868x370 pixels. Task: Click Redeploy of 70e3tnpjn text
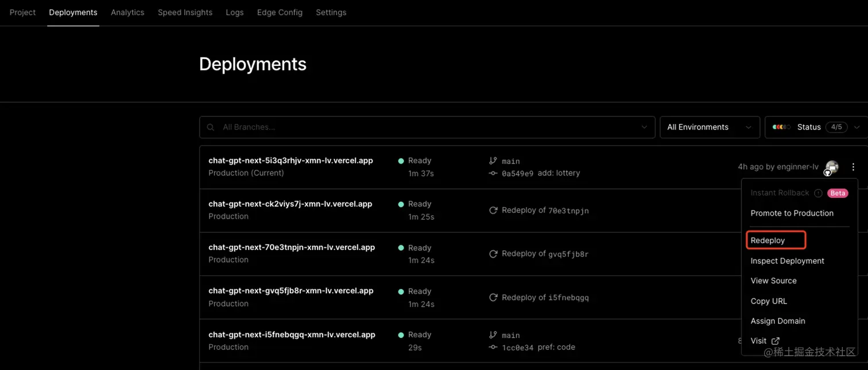tap(545, 211)
